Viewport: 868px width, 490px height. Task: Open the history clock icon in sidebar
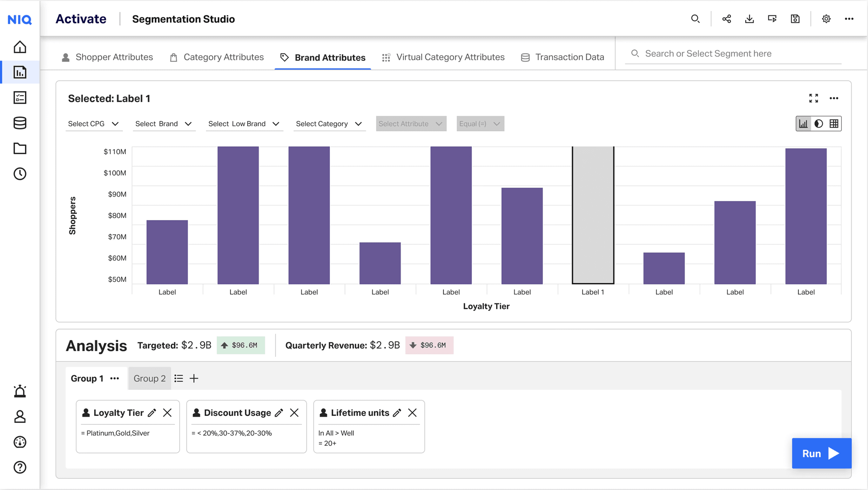(20, 174)
